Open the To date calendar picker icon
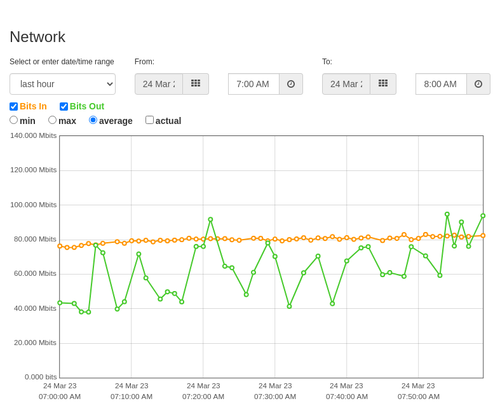This screenshot has width=500, height=403. (x=383, y=84)
